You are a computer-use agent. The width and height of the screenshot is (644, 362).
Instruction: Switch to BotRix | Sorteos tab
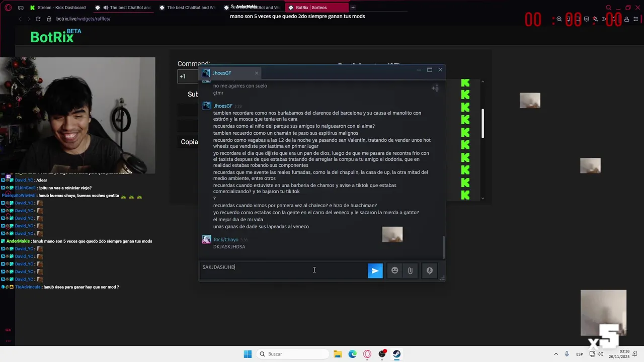coord(316,8)
